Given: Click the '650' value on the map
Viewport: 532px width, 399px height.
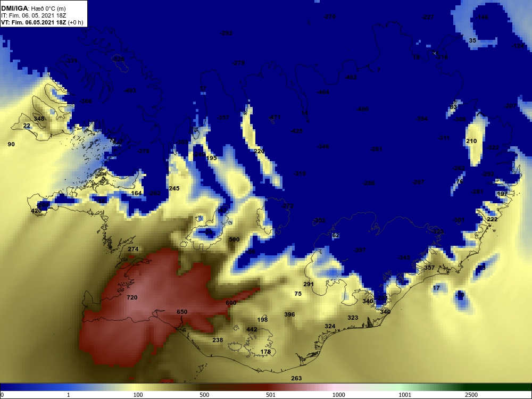Looking at the screenshot, I should tap(182, 312).
